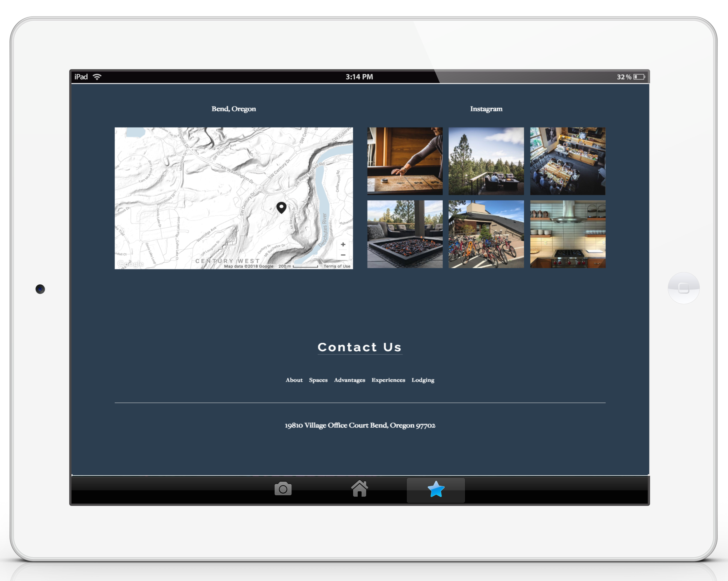This screenshot has width=728, height=581.
Task: View the Instagram photo of parked bicycles
Action: [486, 234]
